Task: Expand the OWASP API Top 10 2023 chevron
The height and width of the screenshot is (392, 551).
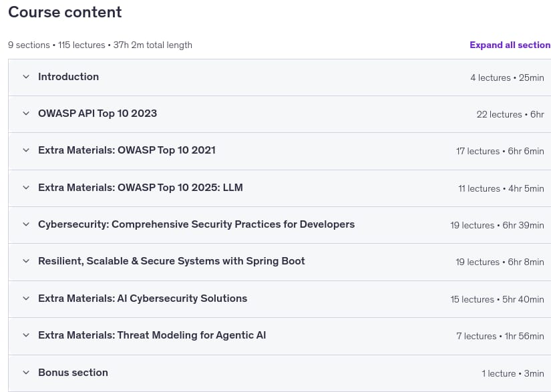Action: point(26,114)
